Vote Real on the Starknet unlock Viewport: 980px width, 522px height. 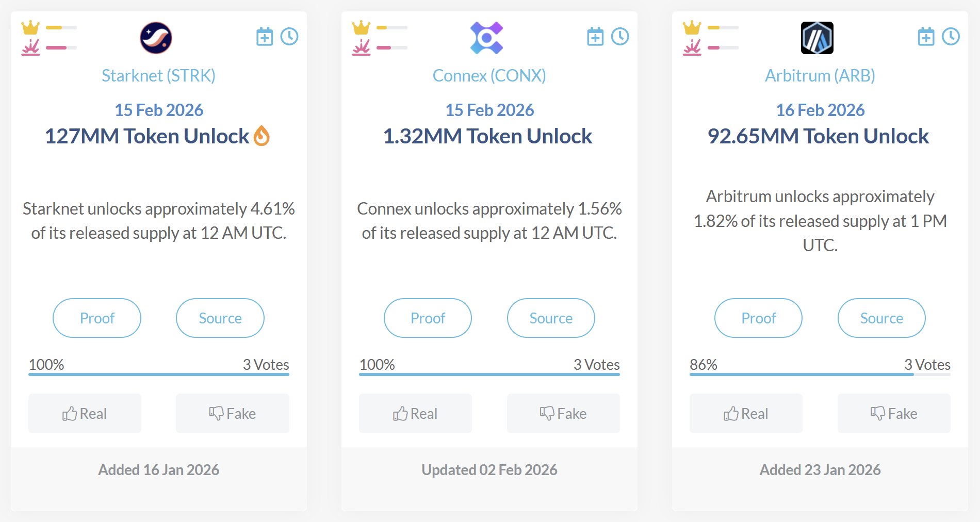click(x=85, y=413)
